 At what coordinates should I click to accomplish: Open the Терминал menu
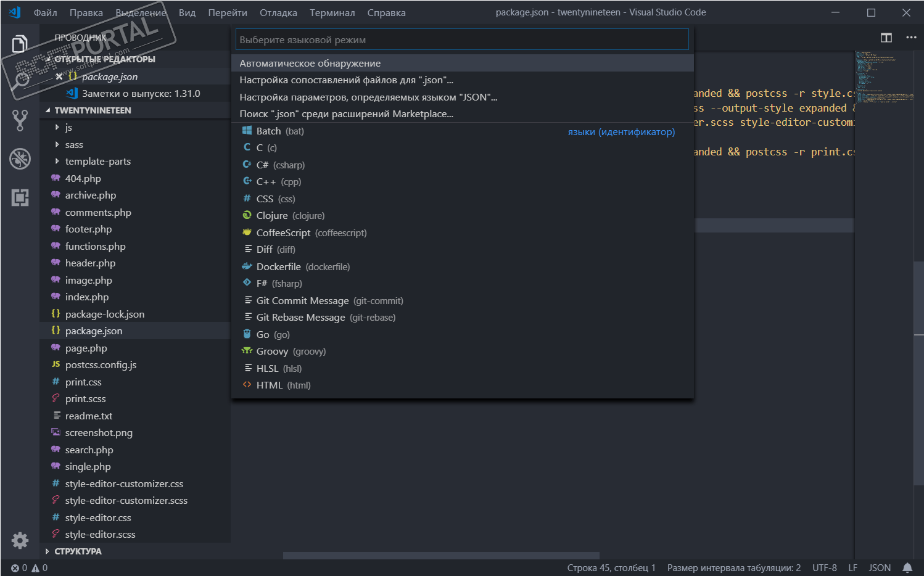pos(332,13)
